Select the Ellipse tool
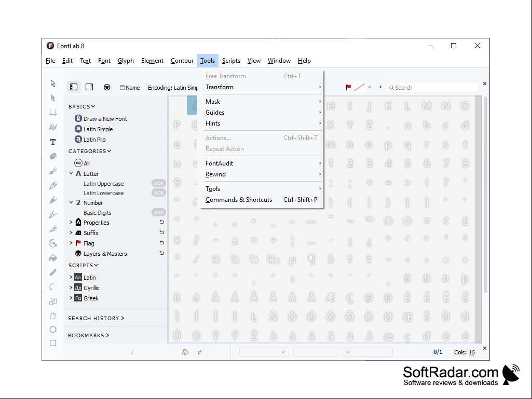This screenshot has height=399, width=532. pyautogui.click(x=53, y=329)
